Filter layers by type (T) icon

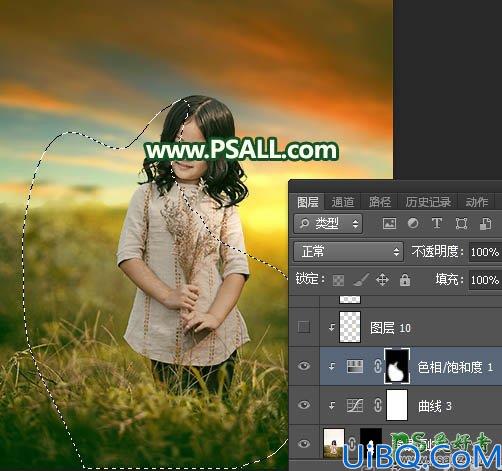click(x=437, y=224)
